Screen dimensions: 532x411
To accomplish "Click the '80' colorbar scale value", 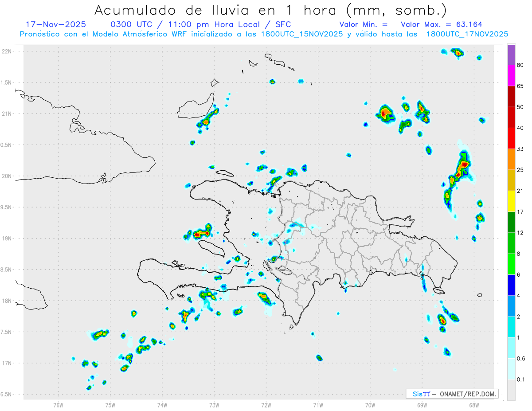I will pyautogui.click(x=521, y=65).
